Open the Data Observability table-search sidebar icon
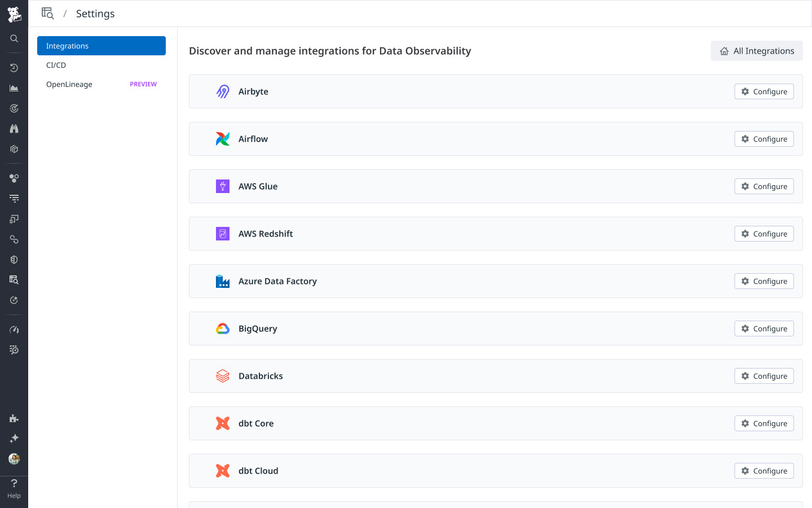The width and height of the screenshot is (812, 508). coord(14,280)
